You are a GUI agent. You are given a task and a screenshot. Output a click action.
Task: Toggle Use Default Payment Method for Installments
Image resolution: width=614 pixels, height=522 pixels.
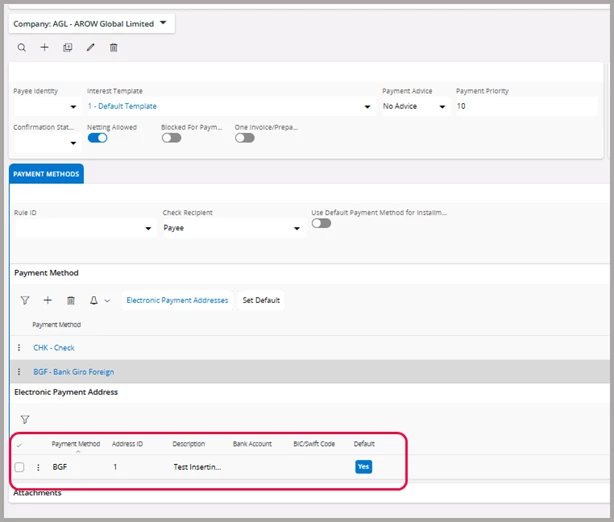(x=321, y=223)
